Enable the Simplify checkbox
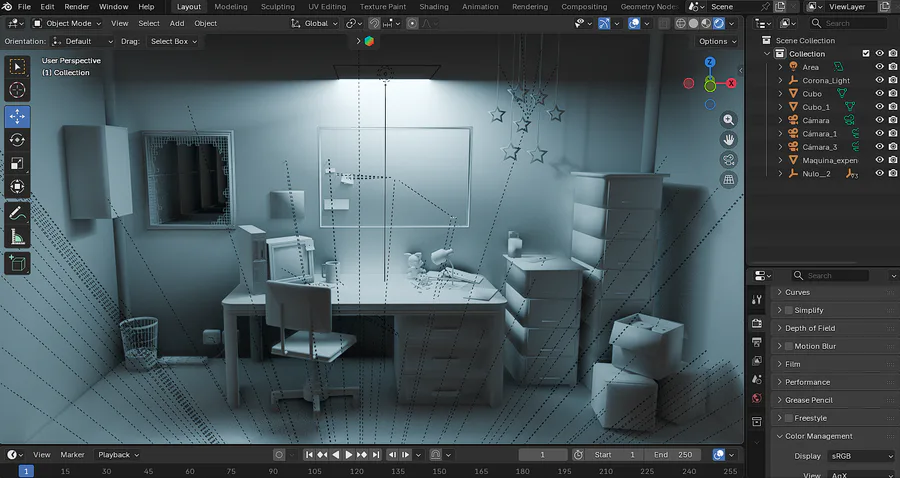Viewport: 900px width, 478px height. click(789, 310)
